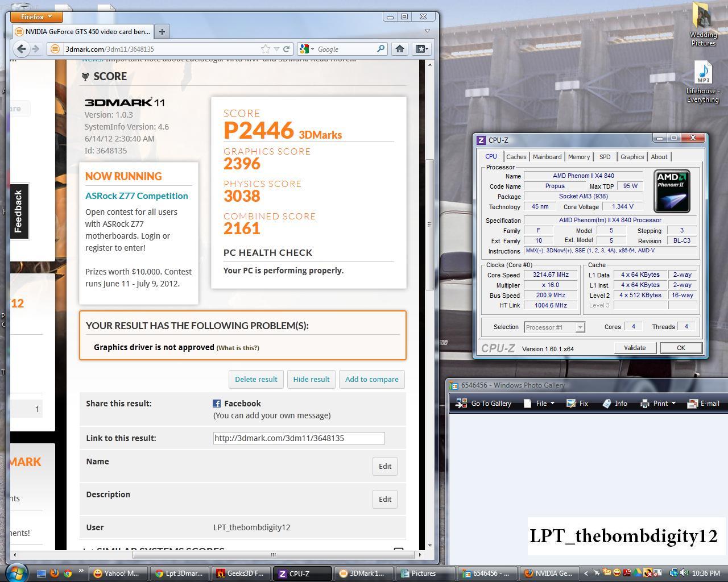Open Processor #1 selection dropdown
This screenshot has width=728, height=582.
coord(555,327)
